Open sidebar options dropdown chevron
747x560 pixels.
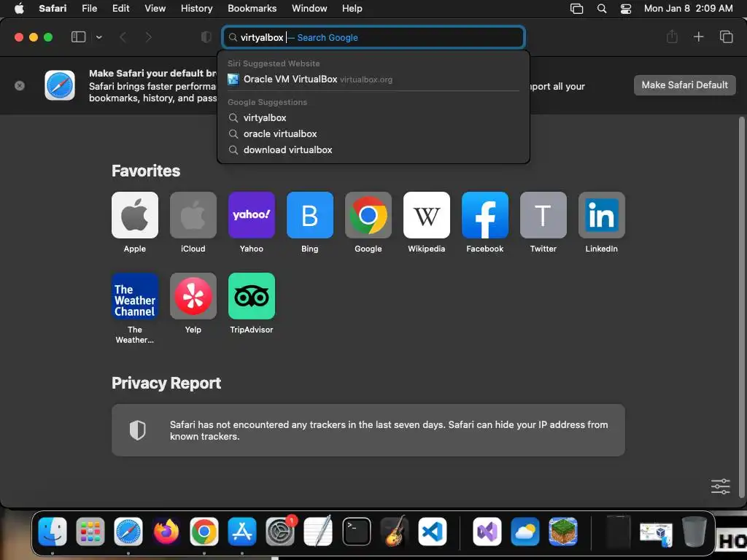pyautogui.click(x=98, y=37)
